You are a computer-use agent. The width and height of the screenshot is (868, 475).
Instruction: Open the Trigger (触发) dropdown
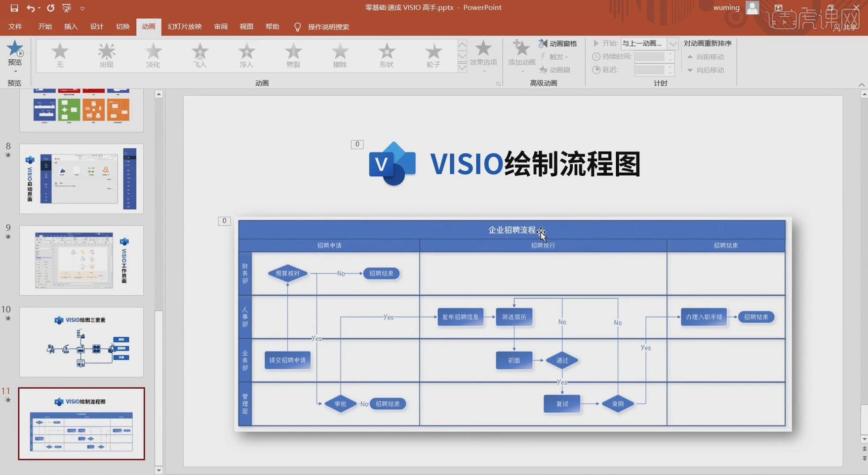tap(554, 57)
